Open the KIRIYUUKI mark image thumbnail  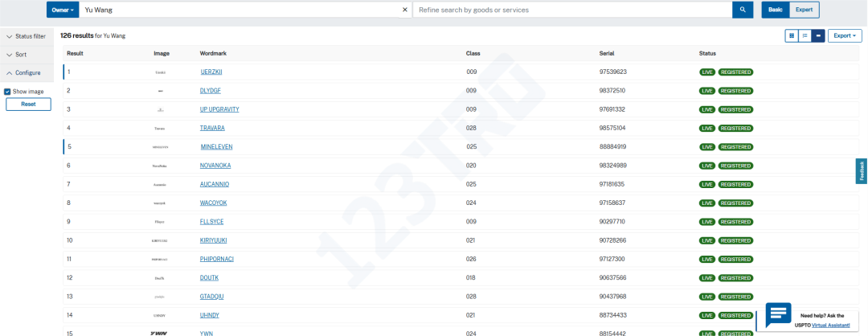pos(160,241)
